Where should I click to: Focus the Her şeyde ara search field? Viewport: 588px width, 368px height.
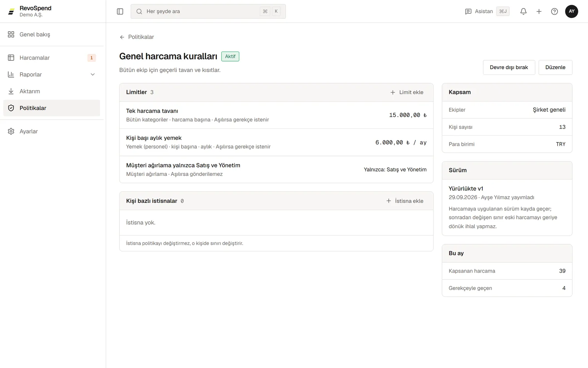(x=208, y=11)
